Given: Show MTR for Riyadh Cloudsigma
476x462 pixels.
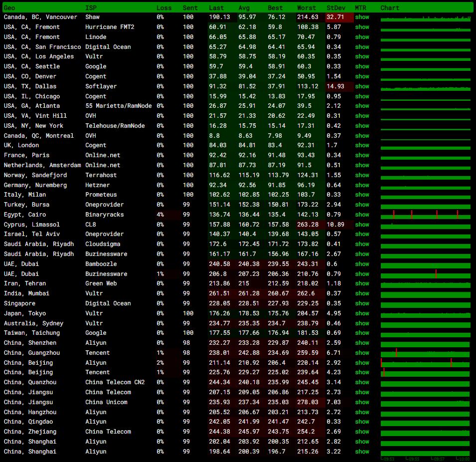Looking at the screenshot, I should pyautogui.click(x=362, y=244).
